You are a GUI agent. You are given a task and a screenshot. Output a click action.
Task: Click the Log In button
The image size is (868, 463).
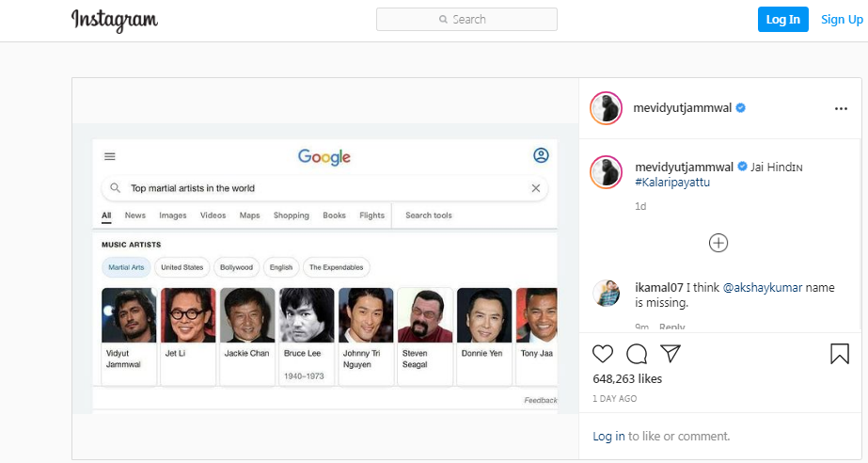782,20
